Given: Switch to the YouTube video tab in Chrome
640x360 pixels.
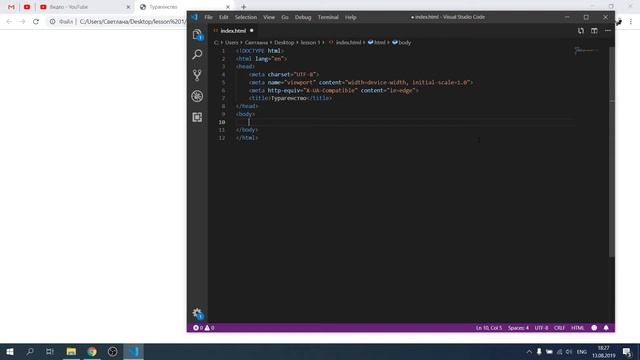Looking at the screenshot, I should click(x=84, y=7).
